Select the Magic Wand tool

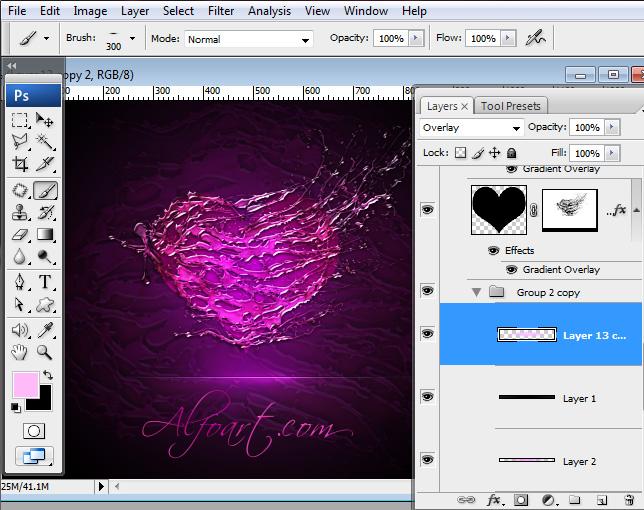coord(44,142)
